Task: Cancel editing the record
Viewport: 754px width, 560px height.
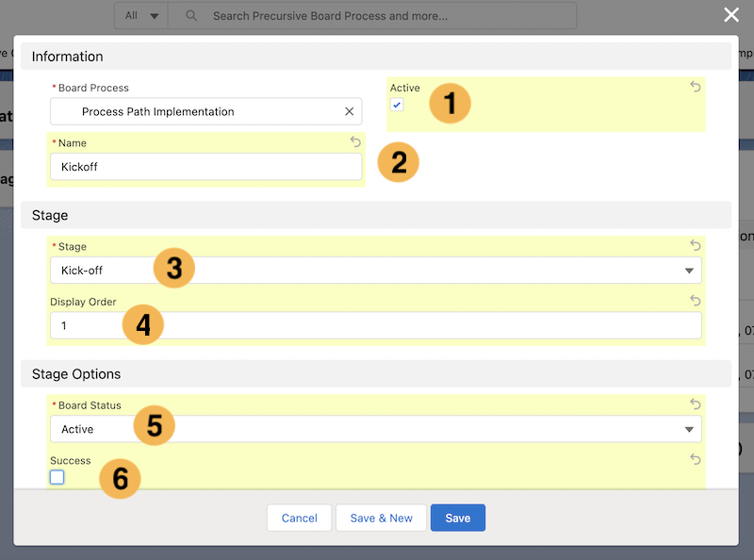Action: pyautogui.click(x=299, y=518)
